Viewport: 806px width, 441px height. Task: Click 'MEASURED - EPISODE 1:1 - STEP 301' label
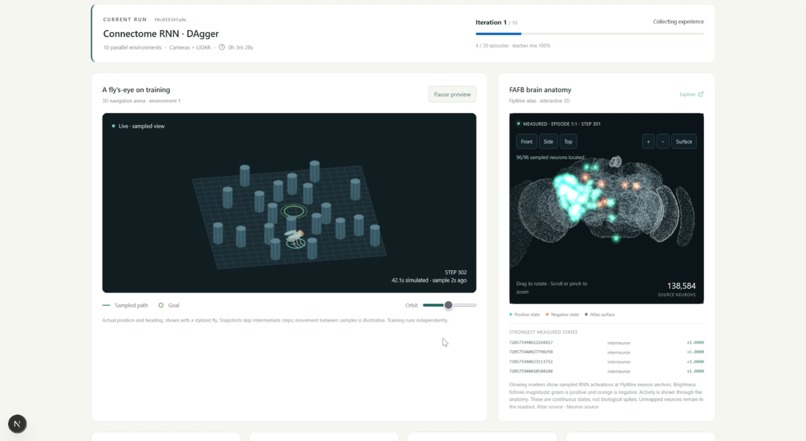(558, 124)
